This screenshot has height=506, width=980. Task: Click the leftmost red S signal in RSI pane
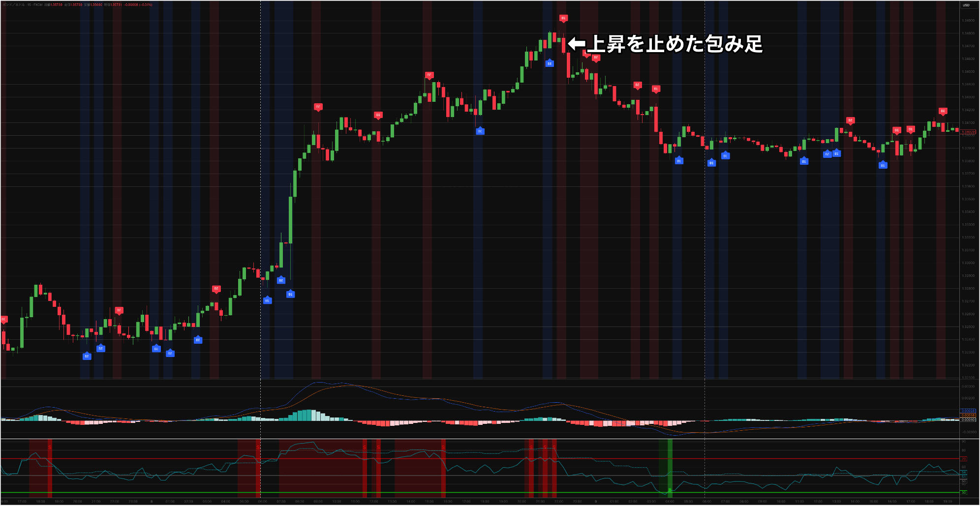pyautogui.click(x=49, y=447)
